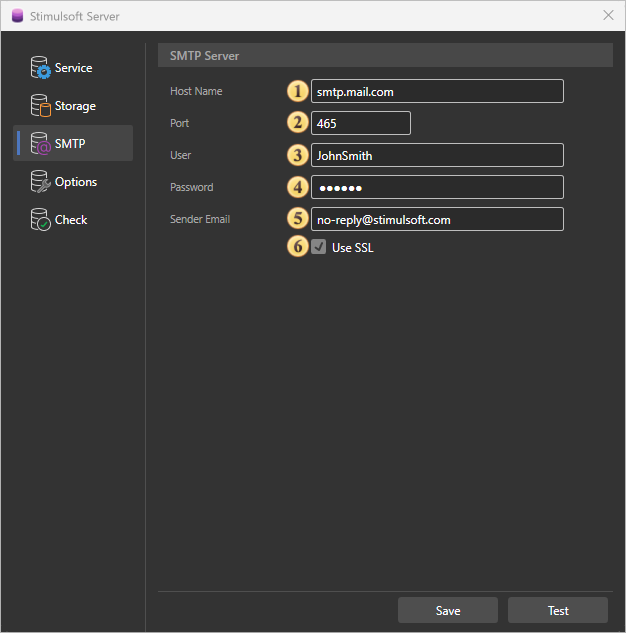Select the Options tab label
The image size is (626, 633).
[76, 182]
